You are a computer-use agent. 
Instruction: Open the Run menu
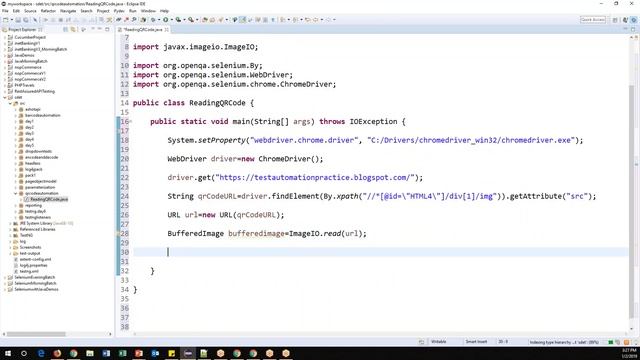click(133, 11)
